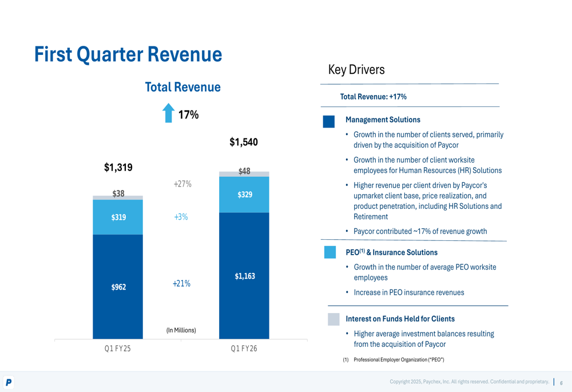Click the Total Revenue chart title

pyautogui.click(x=182, y=87)
